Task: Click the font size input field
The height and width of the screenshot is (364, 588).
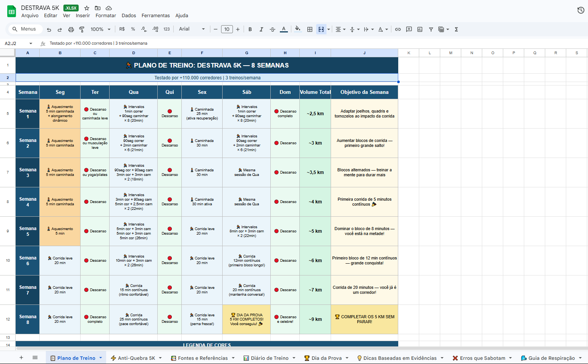Action: [227, 29]
